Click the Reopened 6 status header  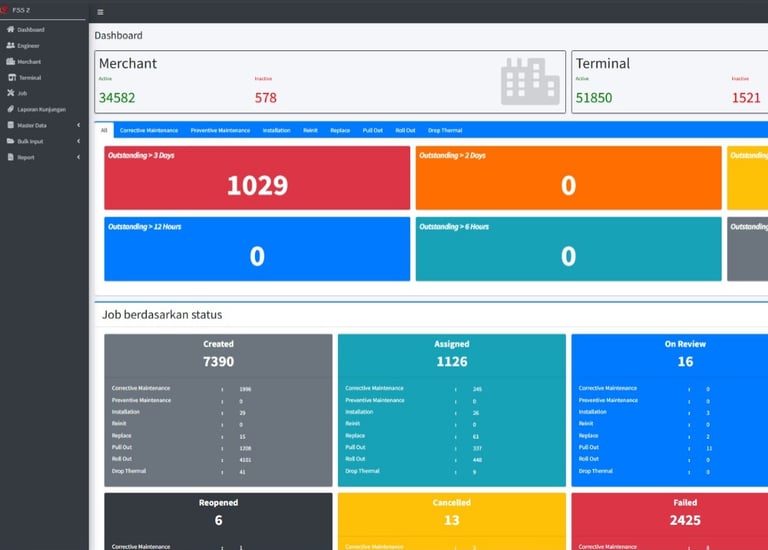218,513
